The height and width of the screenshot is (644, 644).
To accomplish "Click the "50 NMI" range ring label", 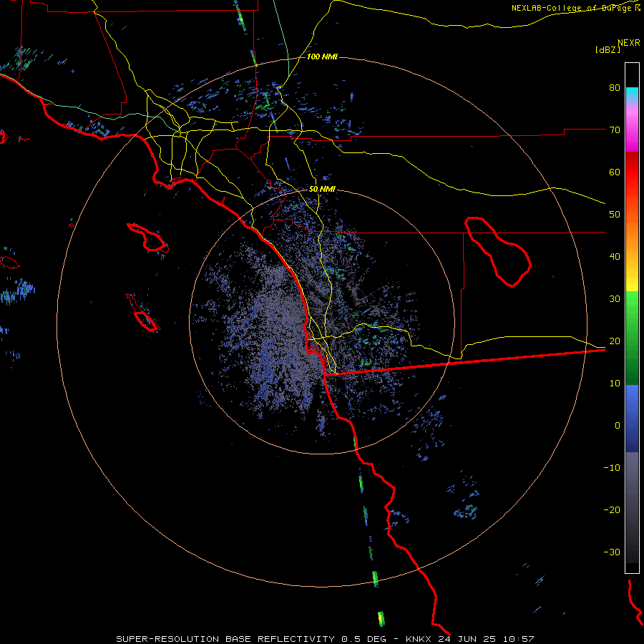I will (322, 190).
